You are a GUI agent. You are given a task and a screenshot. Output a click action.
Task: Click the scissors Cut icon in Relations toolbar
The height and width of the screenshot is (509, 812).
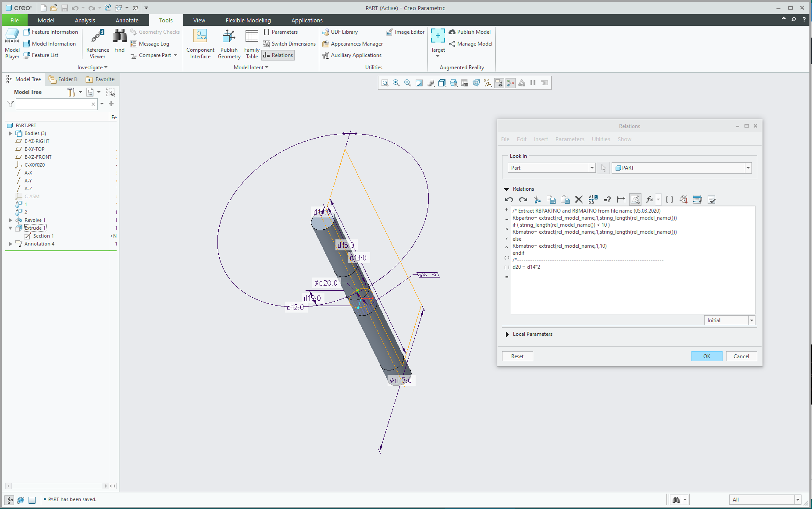[537, 200]
